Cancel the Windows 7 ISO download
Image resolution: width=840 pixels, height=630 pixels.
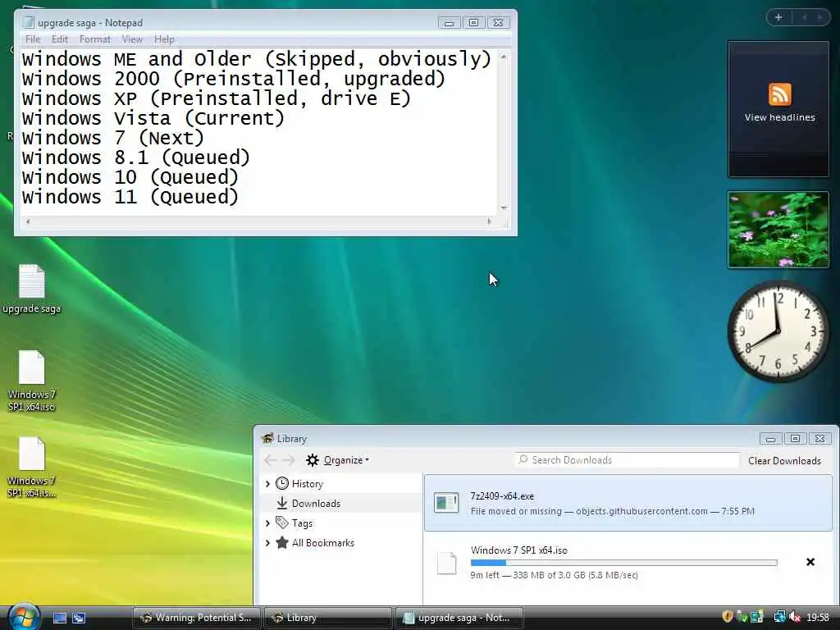810,562
